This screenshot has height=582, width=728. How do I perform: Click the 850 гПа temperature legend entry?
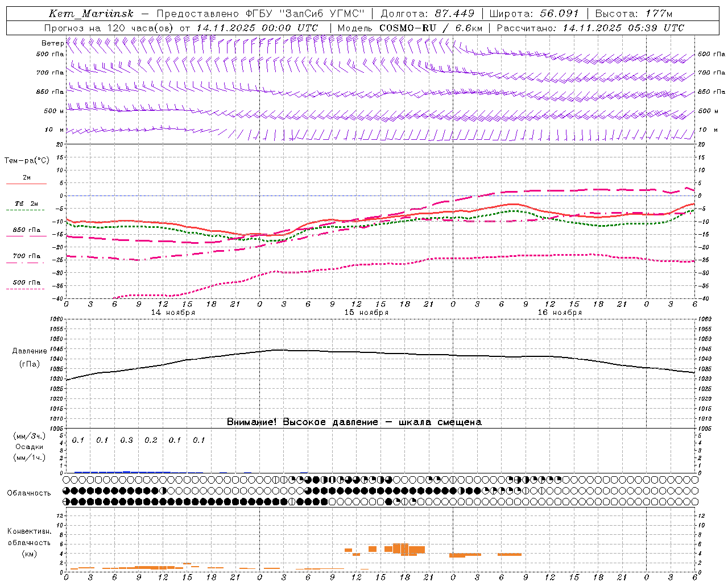click(27, 230)
